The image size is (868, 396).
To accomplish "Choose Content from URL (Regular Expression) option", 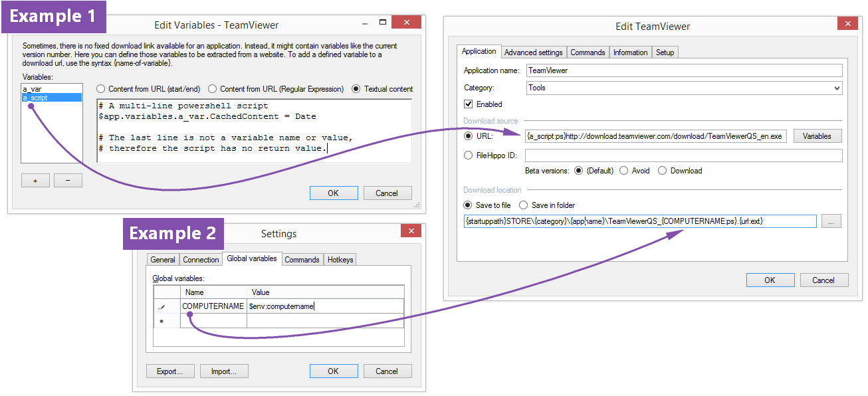I will tap(276, 89).
